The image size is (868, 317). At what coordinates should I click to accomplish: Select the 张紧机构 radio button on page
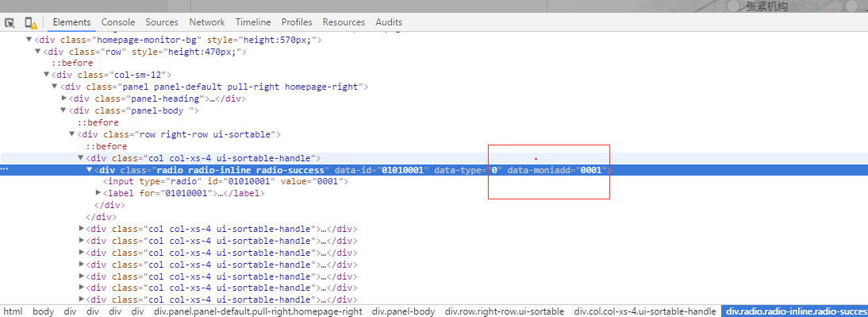[733, 6]
